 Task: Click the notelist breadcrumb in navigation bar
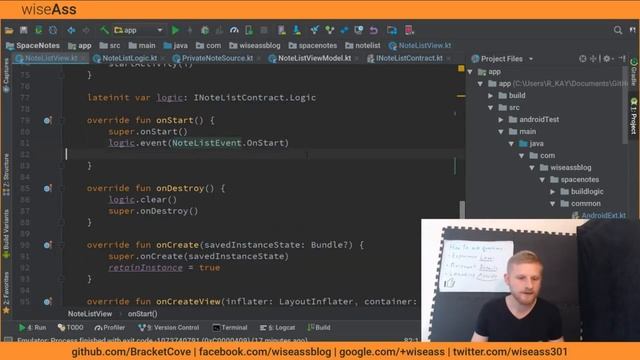coord(363,46)
